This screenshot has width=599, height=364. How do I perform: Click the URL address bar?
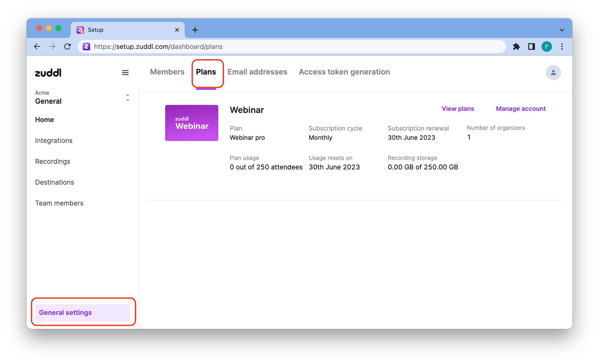(292, 47)
